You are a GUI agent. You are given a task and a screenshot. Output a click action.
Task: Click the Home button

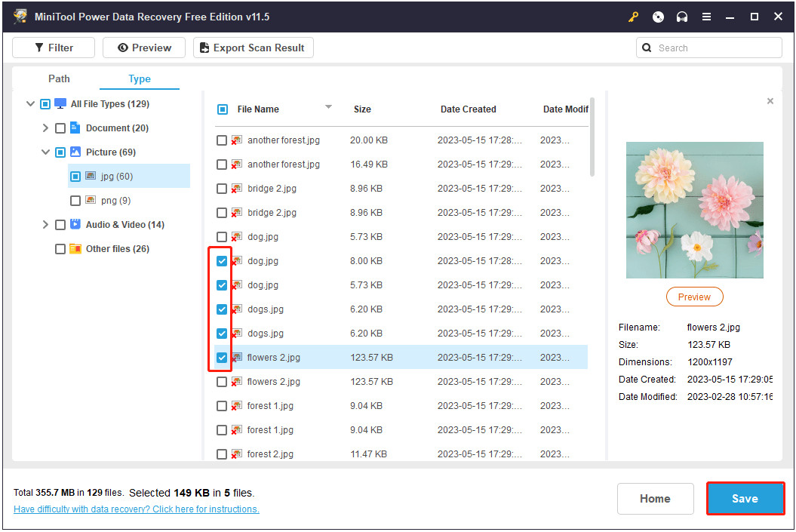[x=655, y=499]
